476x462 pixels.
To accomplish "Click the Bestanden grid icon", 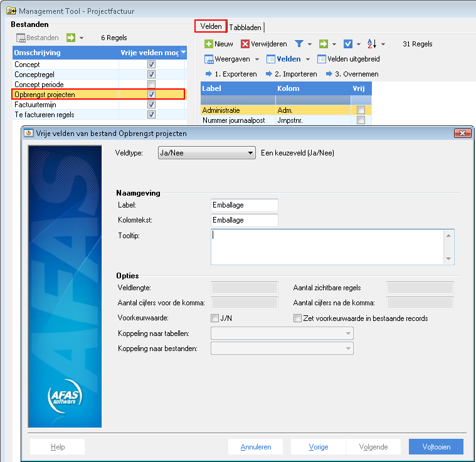I will click(21, 38).
